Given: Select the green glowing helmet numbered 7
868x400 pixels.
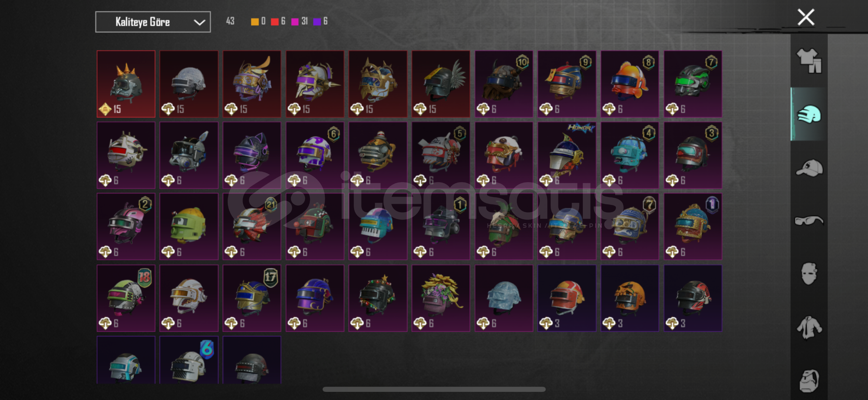Looking at the screenshot, I should click(x=693, y=84).
